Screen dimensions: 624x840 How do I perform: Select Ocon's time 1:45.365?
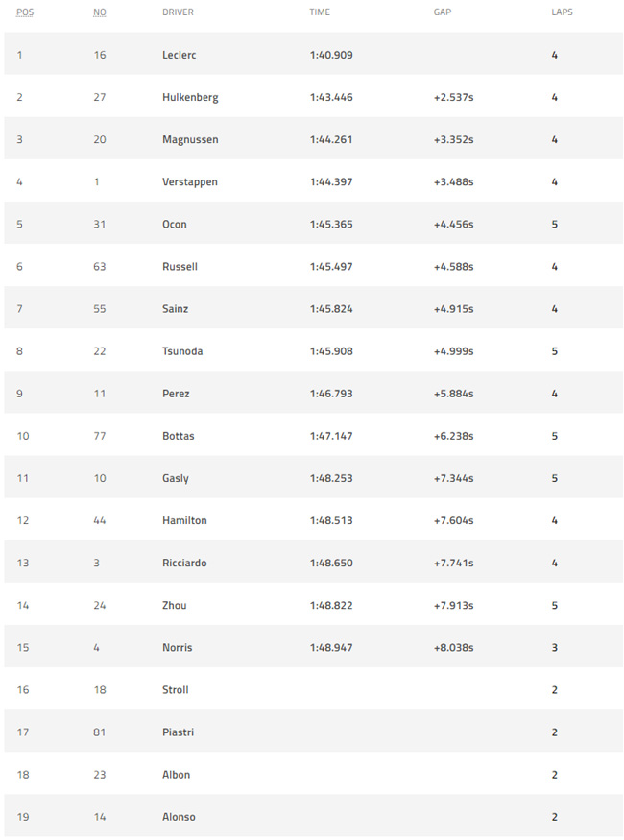point(331,225)
